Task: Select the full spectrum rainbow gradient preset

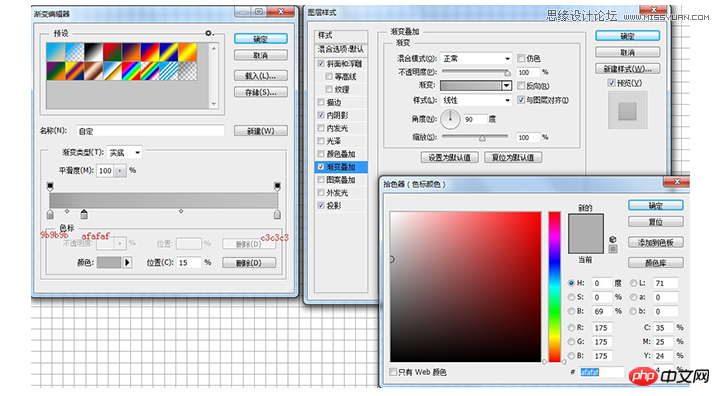Action: pyautogui.click(x=131, y=71)
